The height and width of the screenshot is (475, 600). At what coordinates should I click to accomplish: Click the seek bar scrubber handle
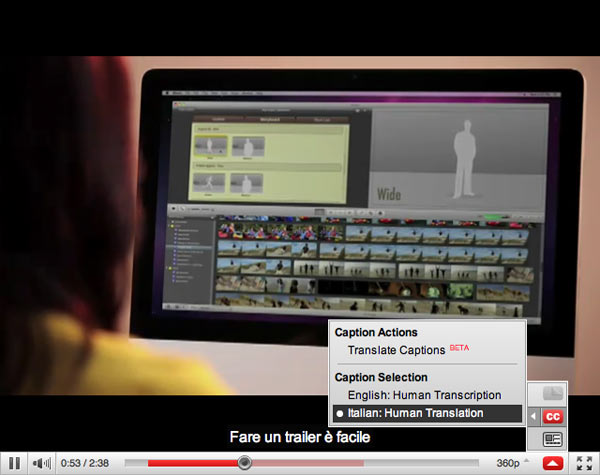(244, 463)
